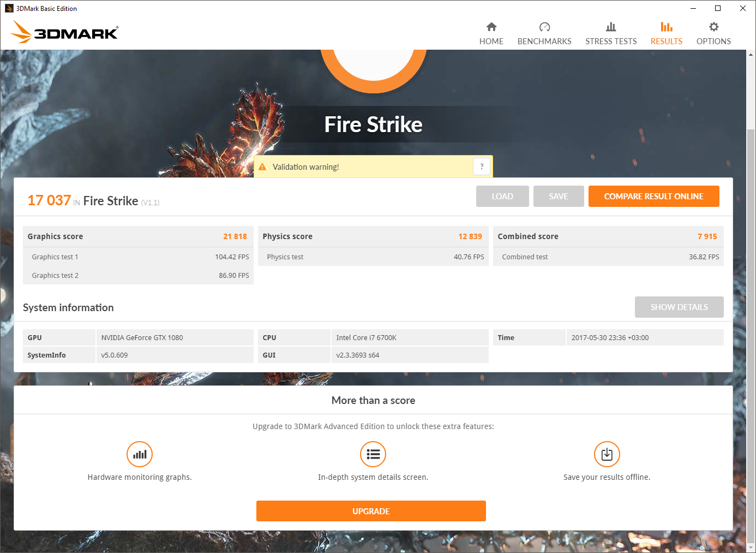
Task: Select the overall score 17 037
Action: click(49, 200)
